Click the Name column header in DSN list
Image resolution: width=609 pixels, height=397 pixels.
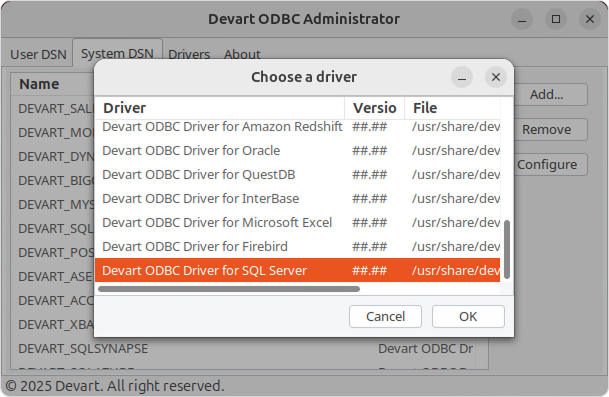[53, 84]
